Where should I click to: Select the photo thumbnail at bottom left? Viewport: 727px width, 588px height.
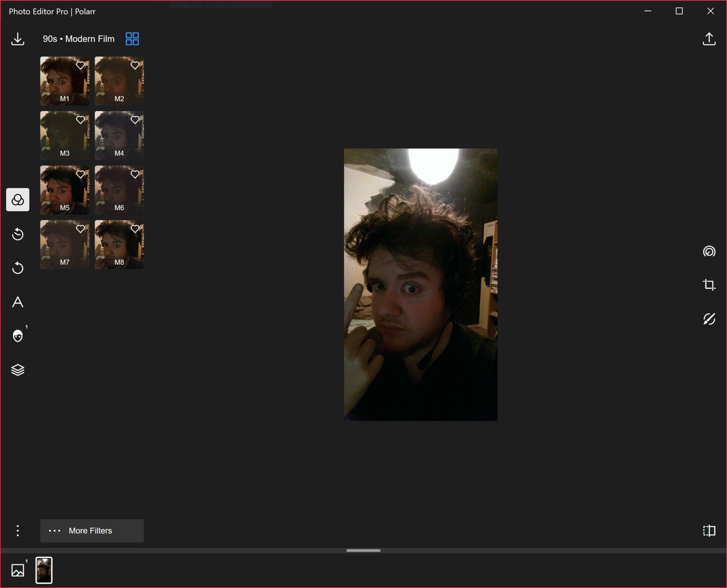(44, 570)
